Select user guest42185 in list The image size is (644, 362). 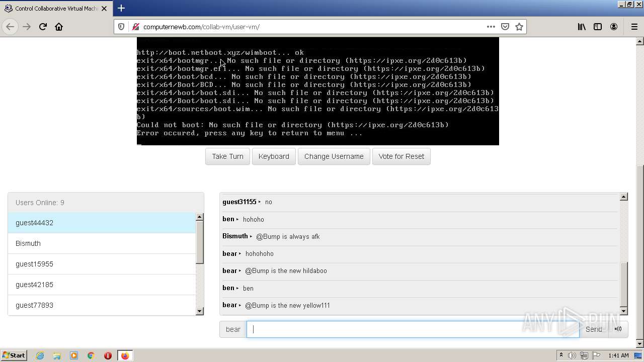tap(102, 285)
